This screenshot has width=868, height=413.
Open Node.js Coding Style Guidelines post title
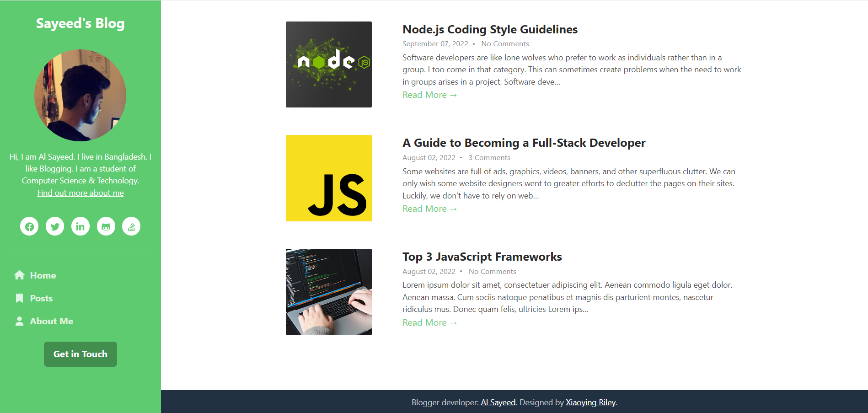pyautogui.click(x=490, y=29)
